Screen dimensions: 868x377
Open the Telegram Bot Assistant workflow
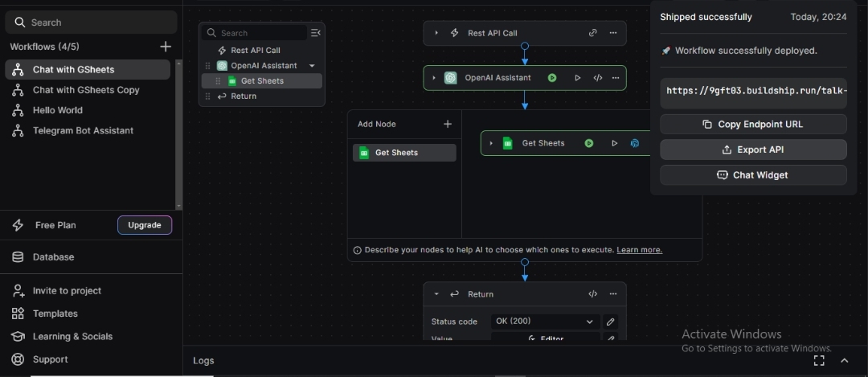[83, 130]
